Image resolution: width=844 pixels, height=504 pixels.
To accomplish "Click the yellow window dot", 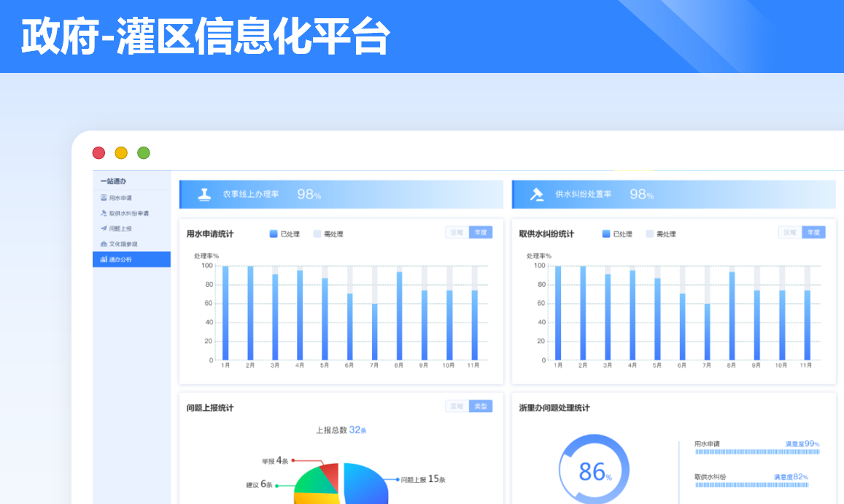I will click(x=121, y=153).
